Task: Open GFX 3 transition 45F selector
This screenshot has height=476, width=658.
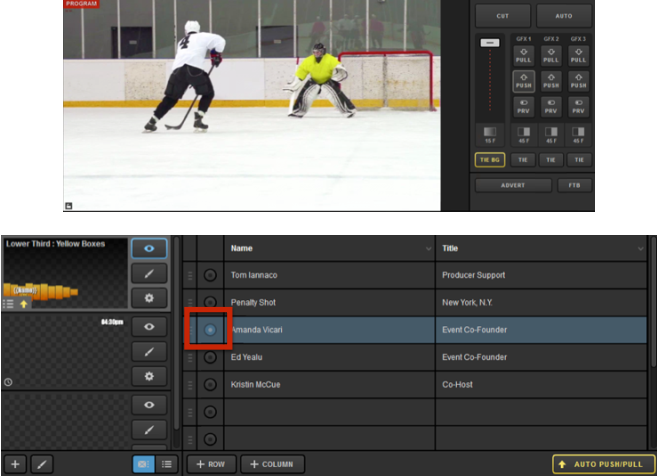Action: (579, 135)
